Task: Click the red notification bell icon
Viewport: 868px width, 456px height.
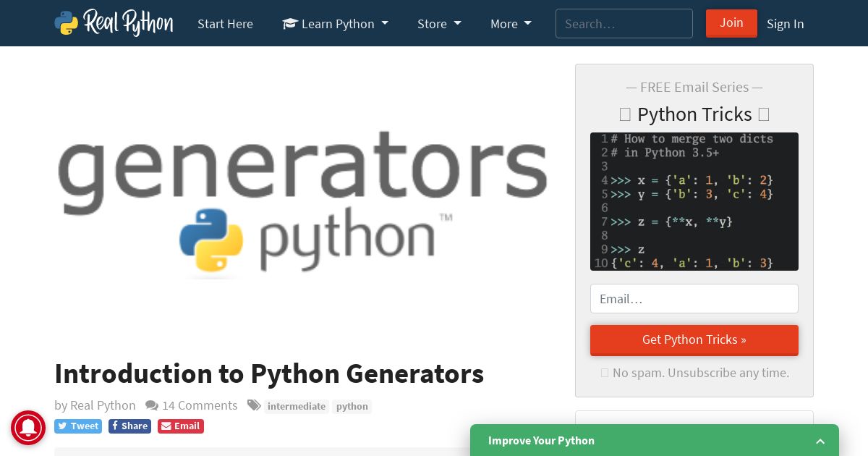Action: [28, 428]
